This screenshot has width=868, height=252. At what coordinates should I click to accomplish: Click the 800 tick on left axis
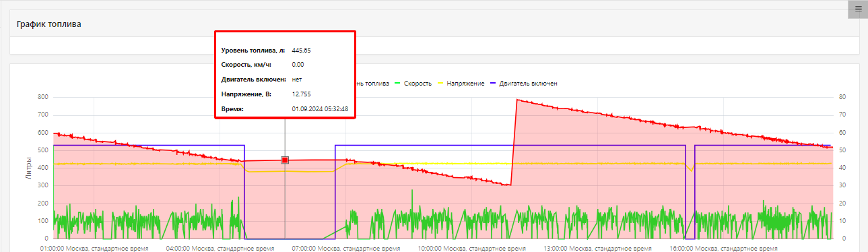42,98
